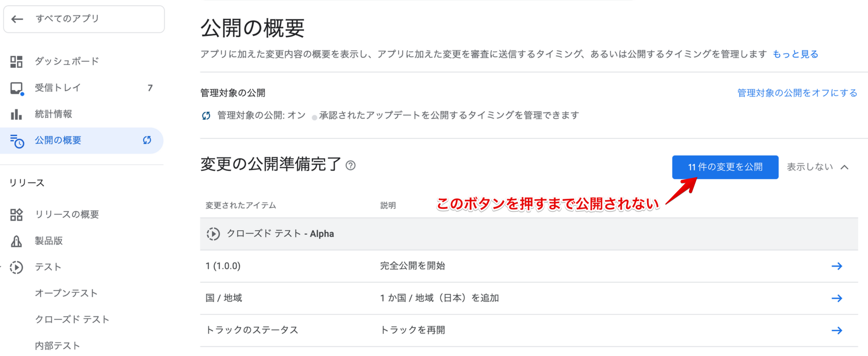Click the ダッシュボード dashboard icon
This screenshot has width=868, height=356.
(16, 62)
